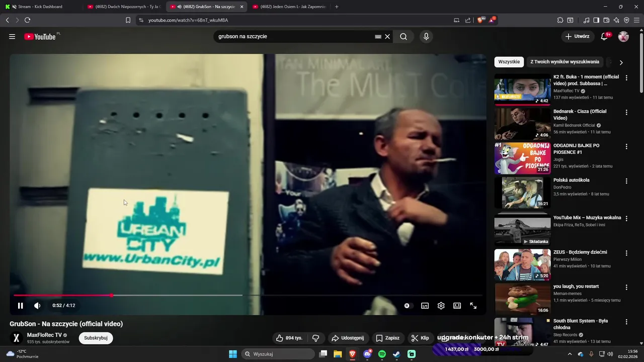Image resolution: width=644 pixels, height=362 pixels.
Task: Open the Brave Rewards triangle icon
Action: coord(493,20)
